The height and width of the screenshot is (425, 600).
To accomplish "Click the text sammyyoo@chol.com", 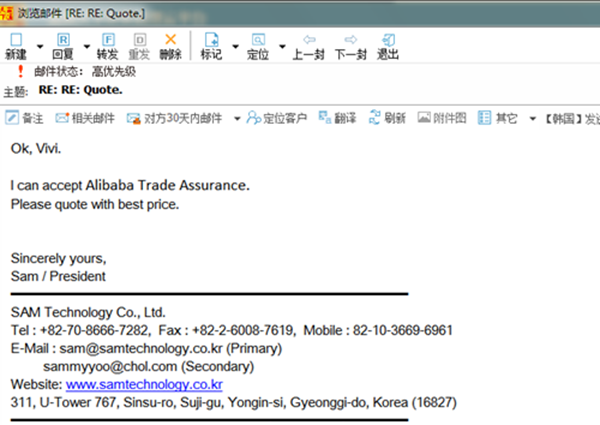I will point(110,366).
